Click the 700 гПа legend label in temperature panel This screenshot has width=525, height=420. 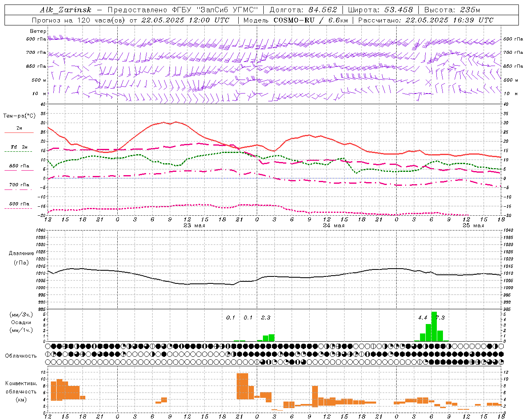pos(19,185)
